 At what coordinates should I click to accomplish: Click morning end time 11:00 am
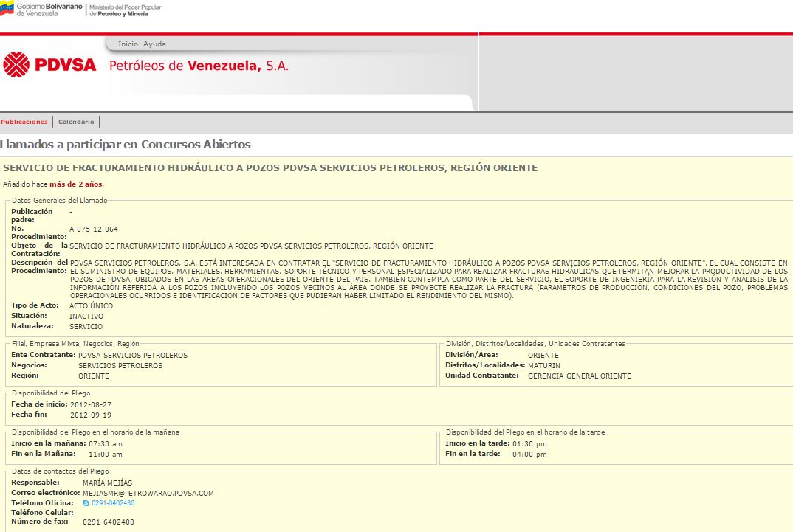click(105, 455)
